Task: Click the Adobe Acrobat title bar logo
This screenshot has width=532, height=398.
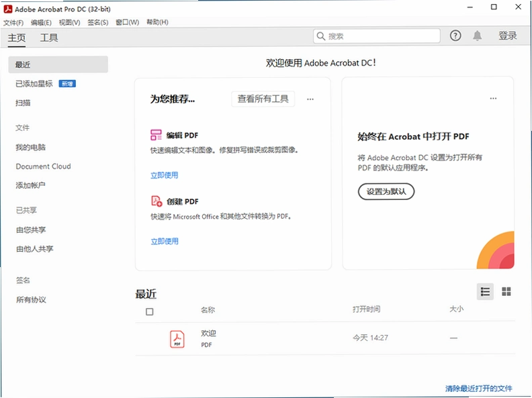Action: (8, 9)
